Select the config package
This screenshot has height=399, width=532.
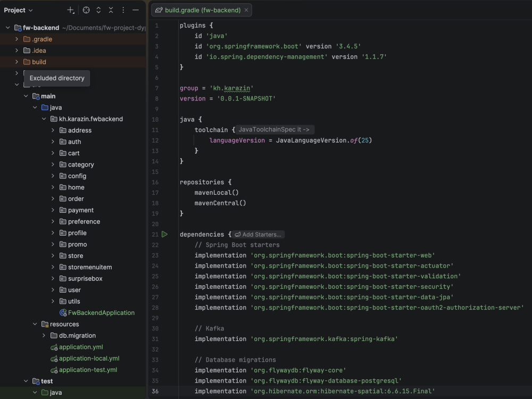click(77, 176)
